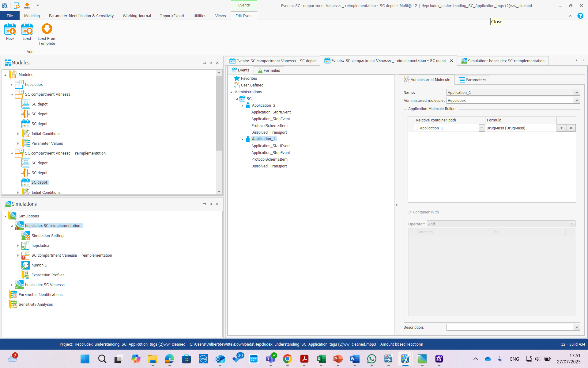588x368 pixels.
Task: Remove the Application_1 builder row
Action: 571,128
